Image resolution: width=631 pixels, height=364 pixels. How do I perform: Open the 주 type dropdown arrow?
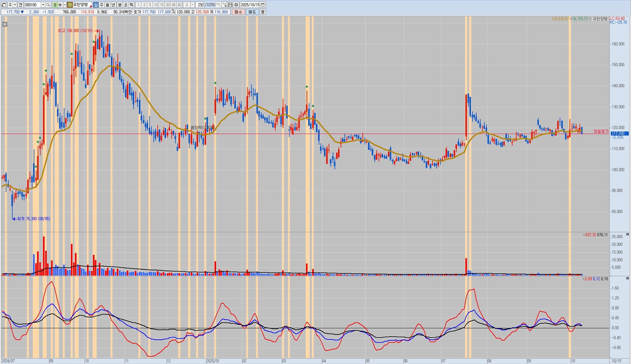click(15, 5)
